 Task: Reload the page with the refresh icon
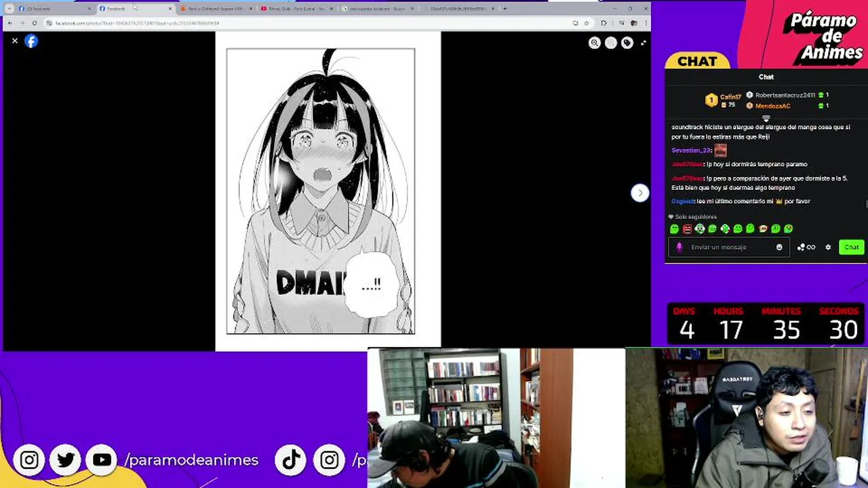tap(35, 23)
